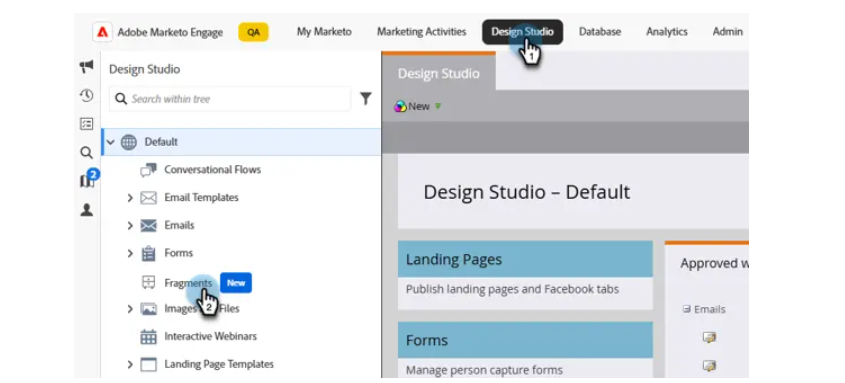Image resolution: width=845 pixels, height=383 pixels.
Task: Select Landing Page Templates label
Action: (x=219, y=365)
